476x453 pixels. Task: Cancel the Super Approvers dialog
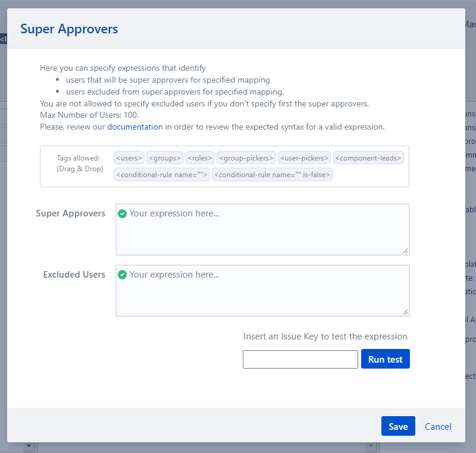[x=438, y=426]
